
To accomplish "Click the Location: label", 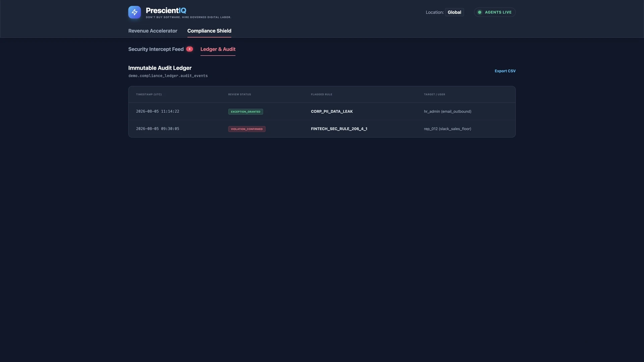I will point(435,12).
